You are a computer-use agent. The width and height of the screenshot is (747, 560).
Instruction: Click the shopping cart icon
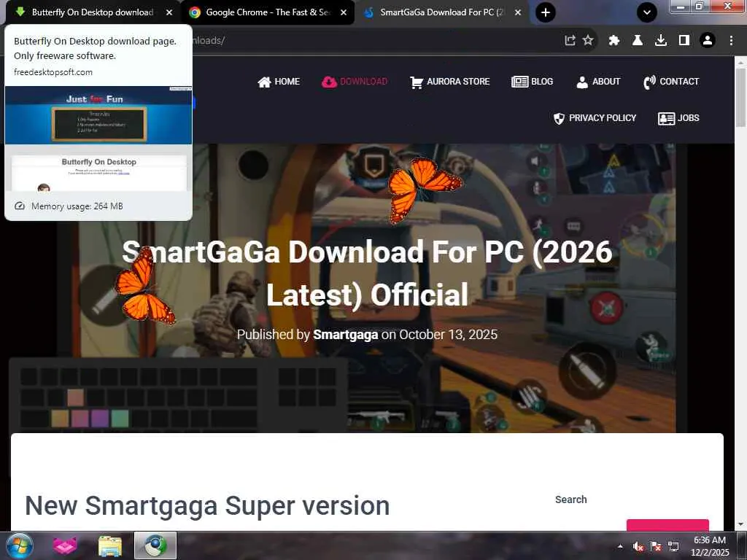coord(417,82)
